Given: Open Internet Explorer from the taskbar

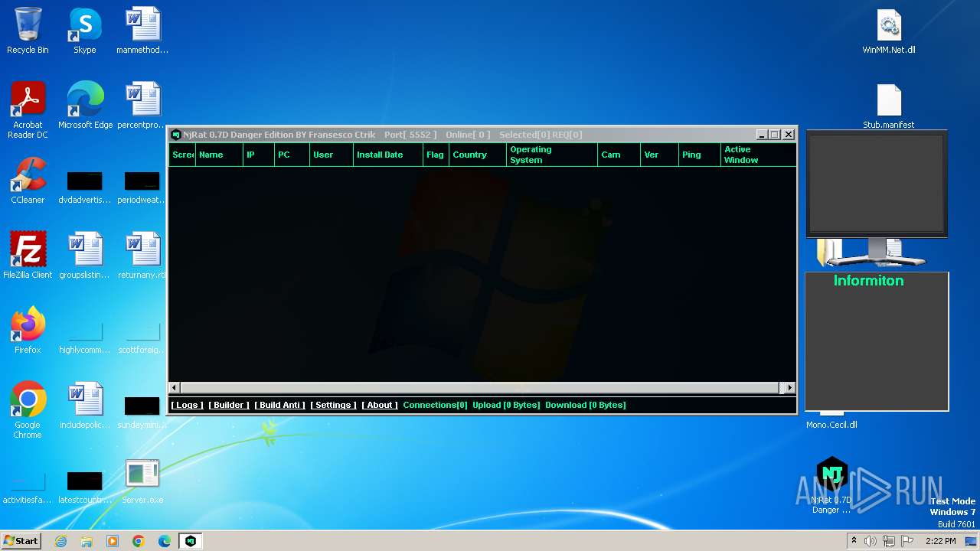Looking at the screenshot, I should pyautogui.click(x=60, y=541).
